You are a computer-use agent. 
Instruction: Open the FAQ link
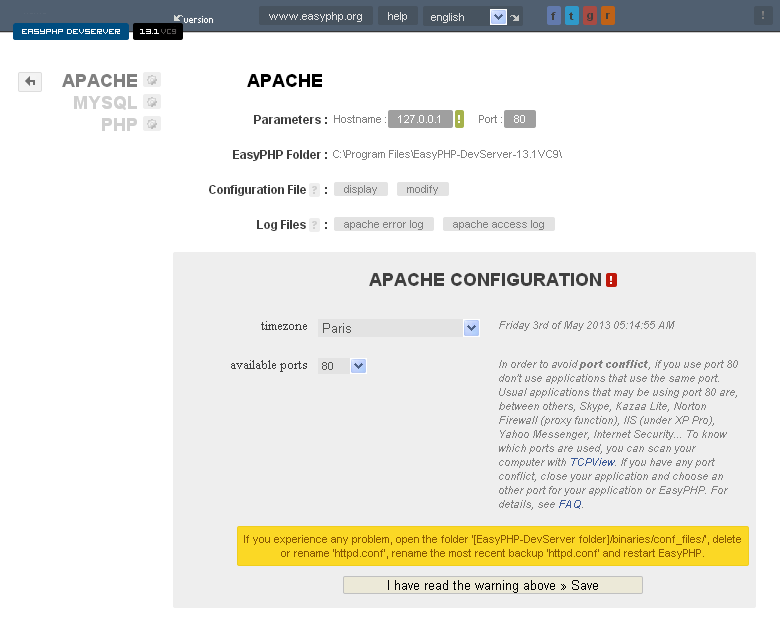pyautogui.click(x=570, y=504)
